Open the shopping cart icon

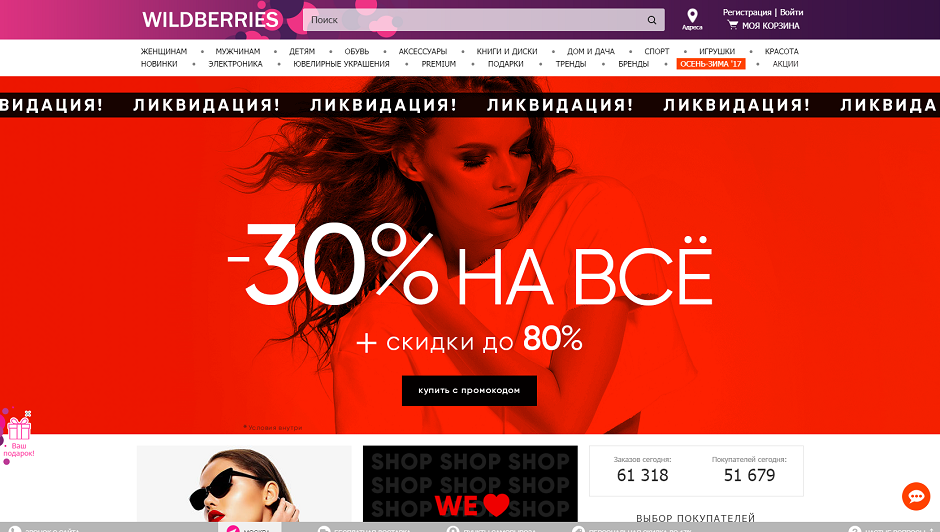click(733, 25)
